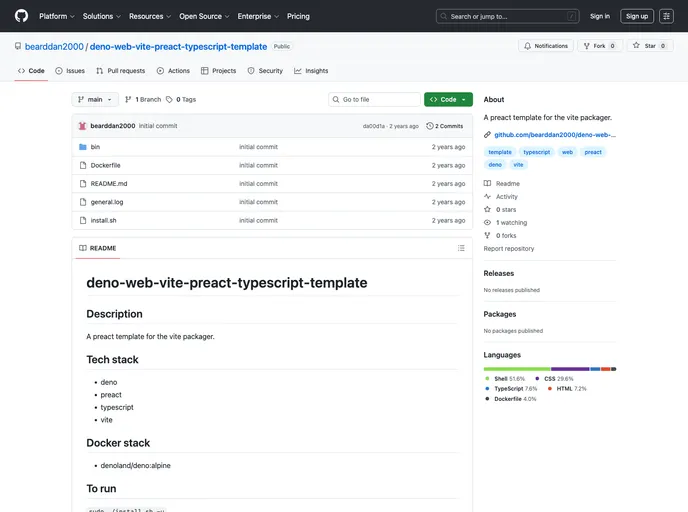688x512 pixels.
Task: Click the languages color bar
Action: [549, 369]
